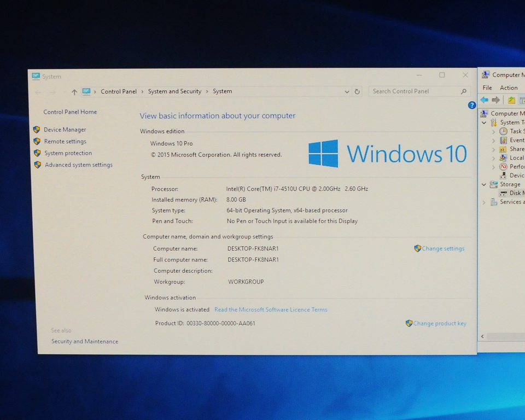Collapse Storage tree node
This screenshot has height=420, width=525.
(x=484, y=184)
